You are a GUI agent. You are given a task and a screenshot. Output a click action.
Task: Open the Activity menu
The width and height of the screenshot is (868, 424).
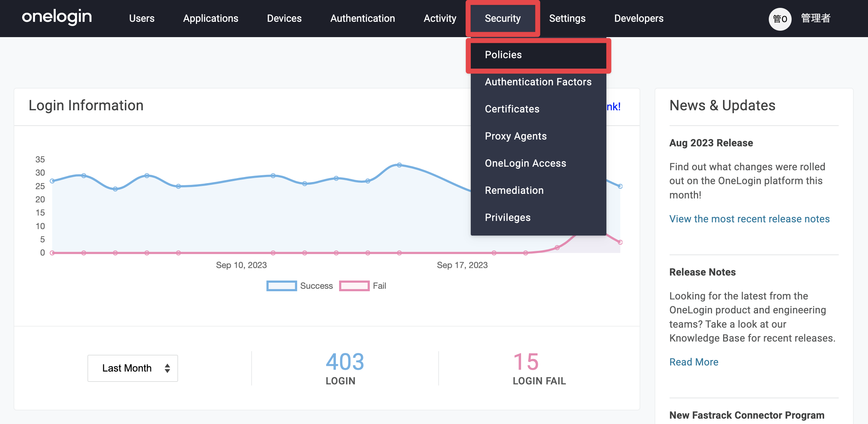pos(440,18)
